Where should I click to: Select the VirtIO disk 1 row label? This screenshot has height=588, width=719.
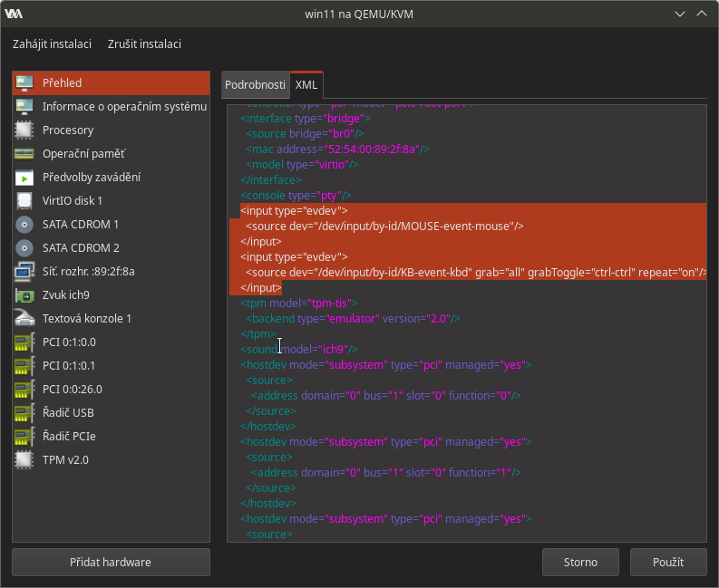click(x=73, y=201)
